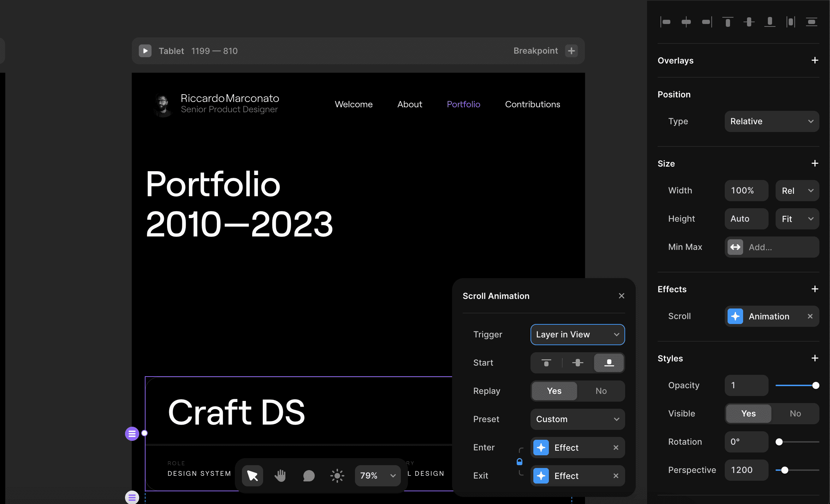The image size is (830, 504).
Task: Open the Position Type Relative dropdown
Action: coord(772,121)
